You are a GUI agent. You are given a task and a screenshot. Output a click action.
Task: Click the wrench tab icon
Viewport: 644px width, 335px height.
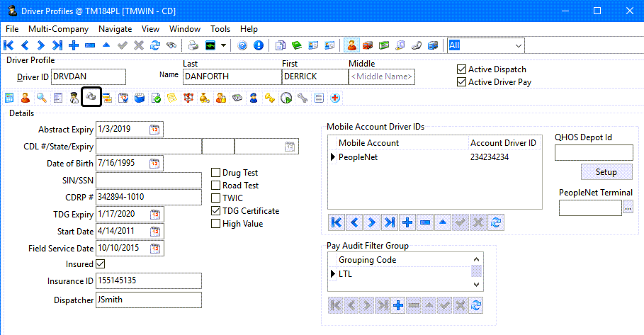coord(303,98)
